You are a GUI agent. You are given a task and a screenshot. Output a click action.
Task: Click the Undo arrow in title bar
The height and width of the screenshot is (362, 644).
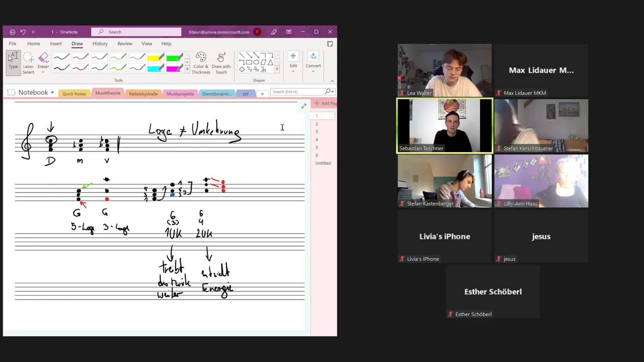[x=23, y=32]
